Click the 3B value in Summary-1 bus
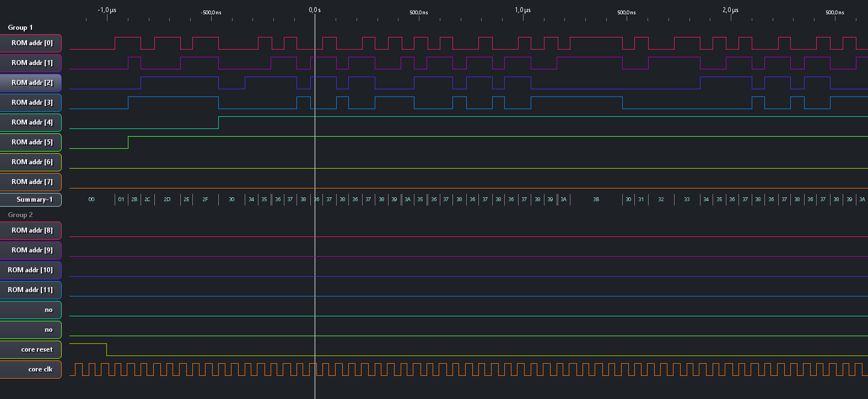The image size is (868, 399). pos(596,199)
